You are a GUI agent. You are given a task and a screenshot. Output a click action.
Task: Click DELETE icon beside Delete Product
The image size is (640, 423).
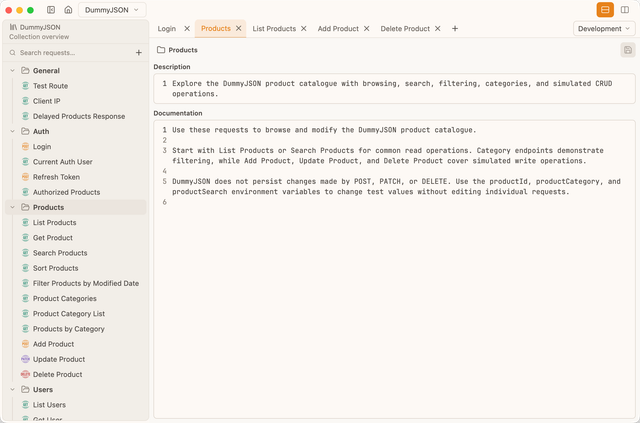tap(25, 374)
